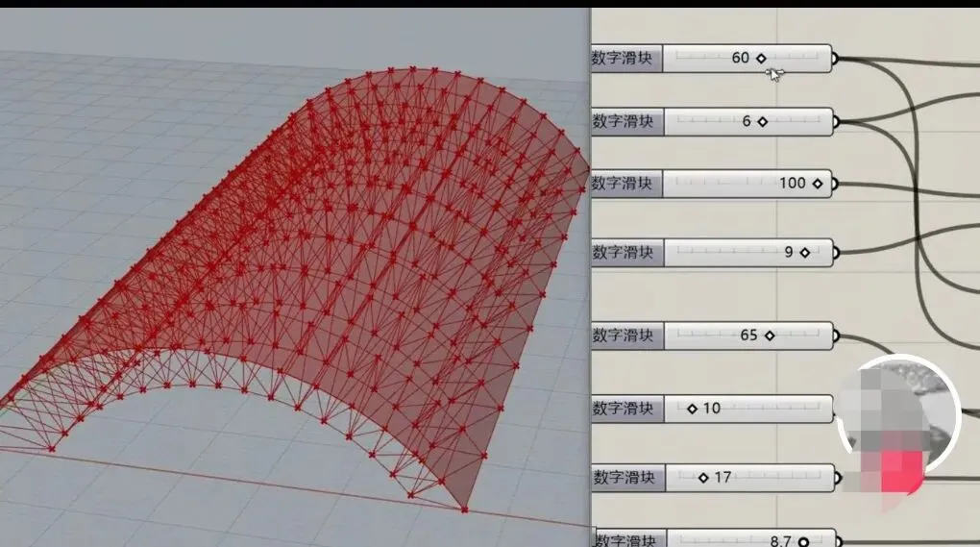
Task: Click the diamond grip on the 65 slider
Action: [x=770, y=336]
